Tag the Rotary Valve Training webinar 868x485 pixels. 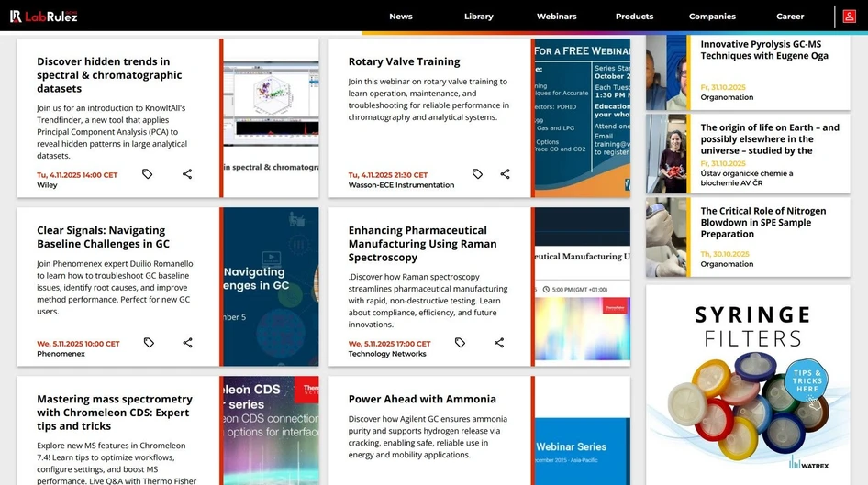point(477,174)
